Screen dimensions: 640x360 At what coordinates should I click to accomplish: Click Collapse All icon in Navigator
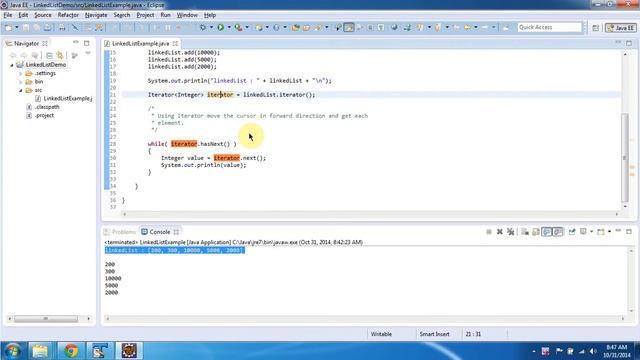click(49, 55)
